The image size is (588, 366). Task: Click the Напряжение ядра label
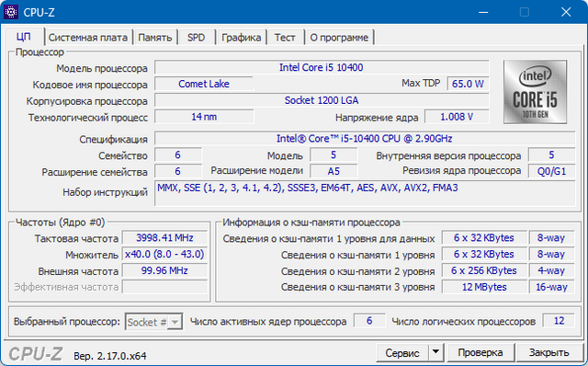tap(377, 118)
